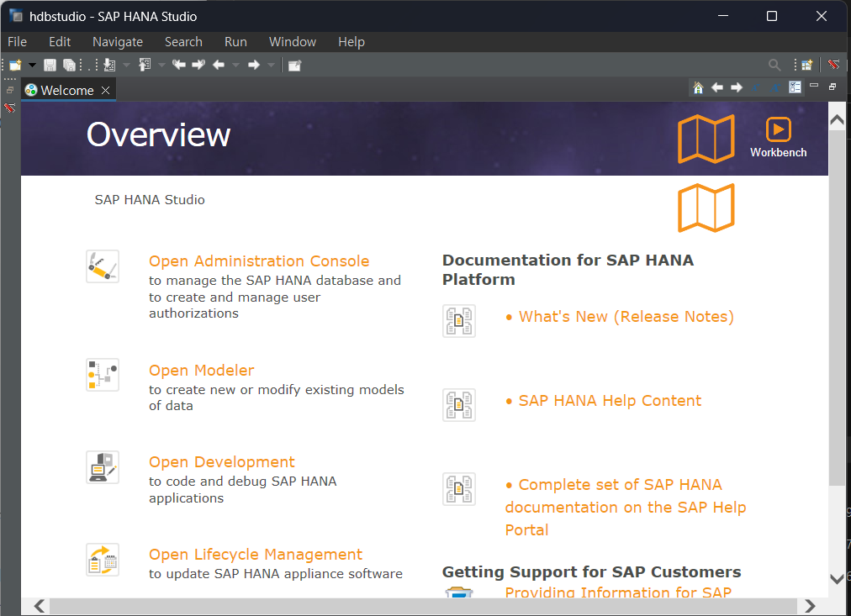851x616 pixels.
Task: Click the horizontal scrollbar left arrow
Action: tap(39, 606)
